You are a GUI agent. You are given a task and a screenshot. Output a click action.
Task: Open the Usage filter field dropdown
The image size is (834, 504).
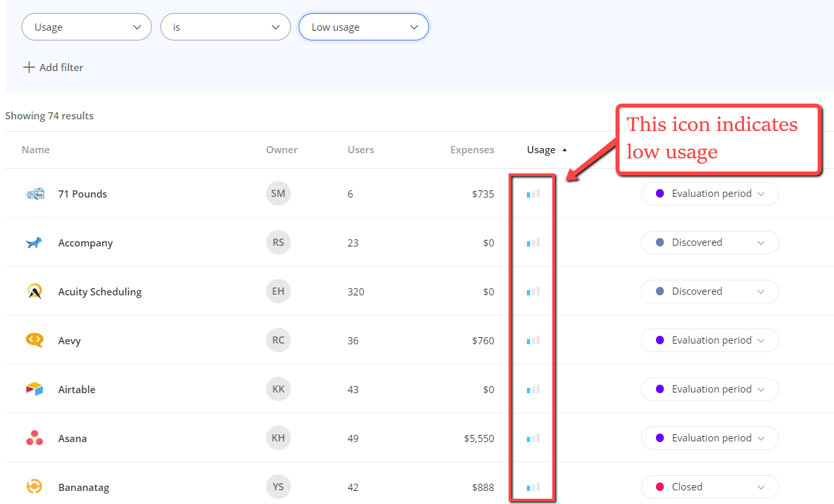(86, 27)
